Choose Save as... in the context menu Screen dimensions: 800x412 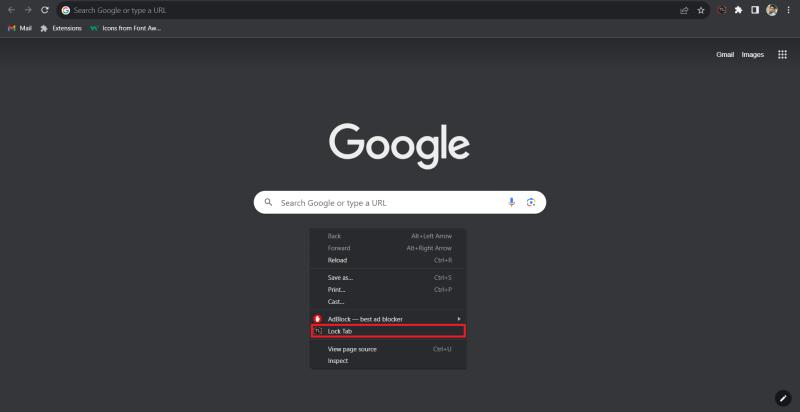pyautogui.click(x=388, y=277)
